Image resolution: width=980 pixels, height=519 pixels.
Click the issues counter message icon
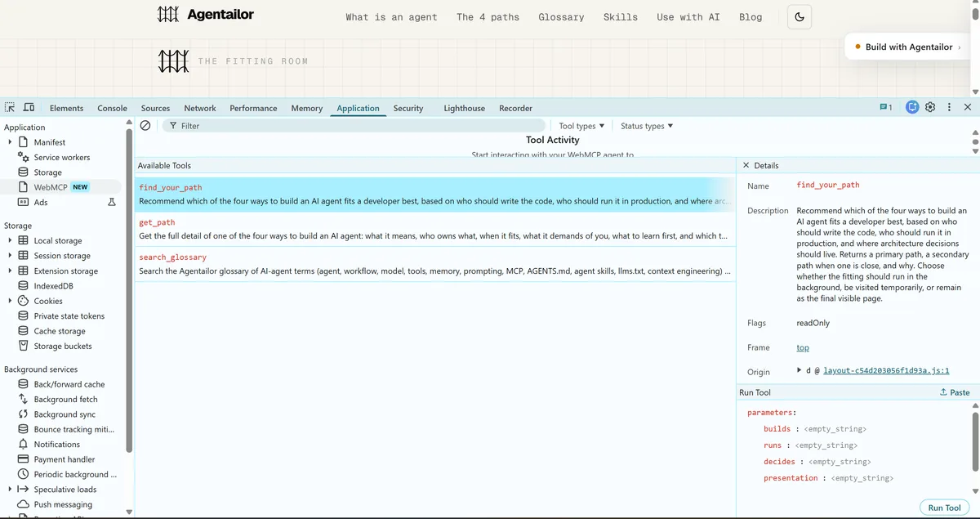[x=885, y=107]
